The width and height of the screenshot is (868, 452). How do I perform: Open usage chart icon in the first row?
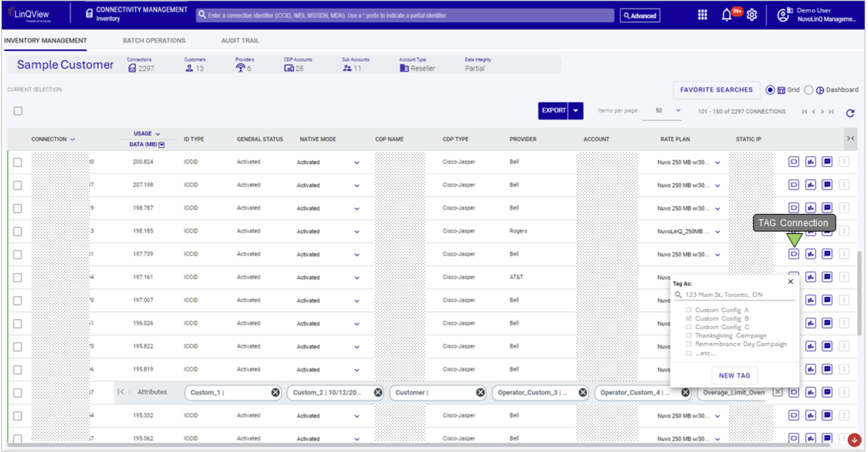click(810, 162)
